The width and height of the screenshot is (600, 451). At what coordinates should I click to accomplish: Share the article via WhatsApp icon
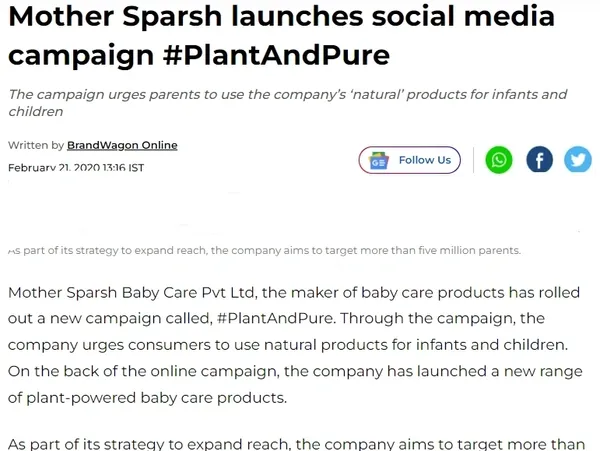499,160
